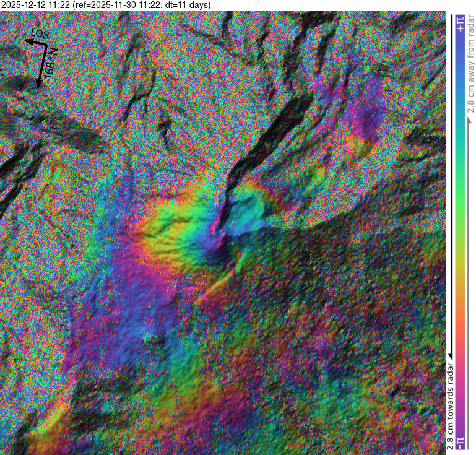This screenshot has width=476, height=455.
Task: Click the -π label below the colorbar
Action: pos(459,442)
